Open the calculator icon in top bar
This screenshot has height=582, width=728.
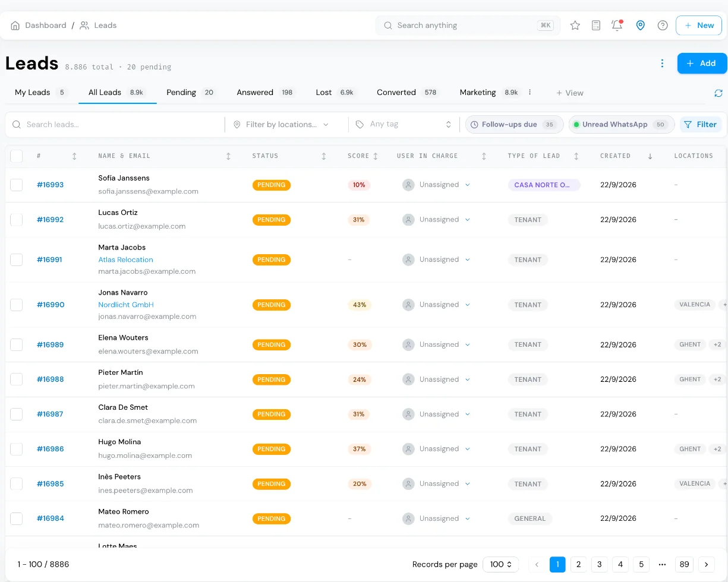(596, 26)
